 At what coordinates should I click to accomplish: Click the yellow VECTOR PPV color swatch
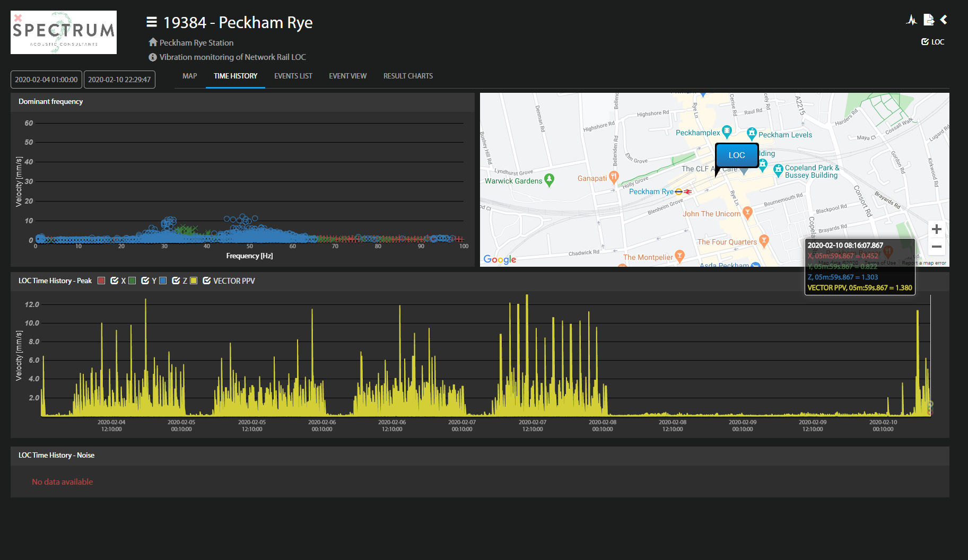(194, 281)
